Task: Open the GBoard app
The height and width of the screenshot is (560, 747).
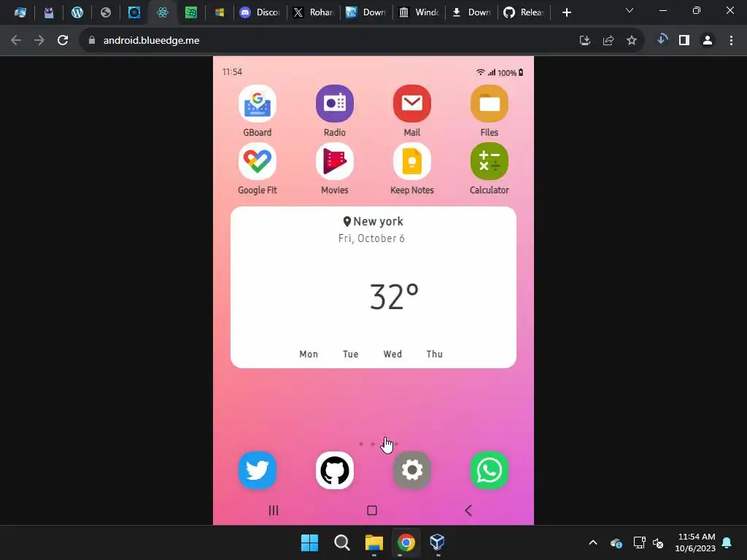Action: coord(258,104)
